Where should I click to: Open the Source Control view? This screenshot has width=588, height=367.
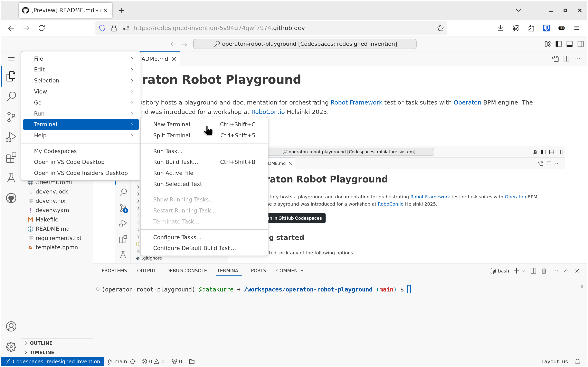pyautogui.click(x=11, y=117)
